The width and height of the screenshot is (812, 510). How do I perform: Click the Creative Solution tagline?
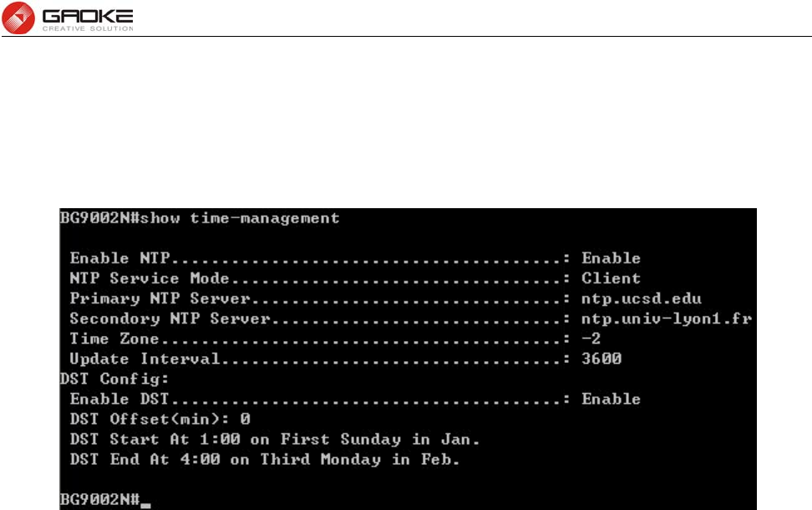coord(88,28)
